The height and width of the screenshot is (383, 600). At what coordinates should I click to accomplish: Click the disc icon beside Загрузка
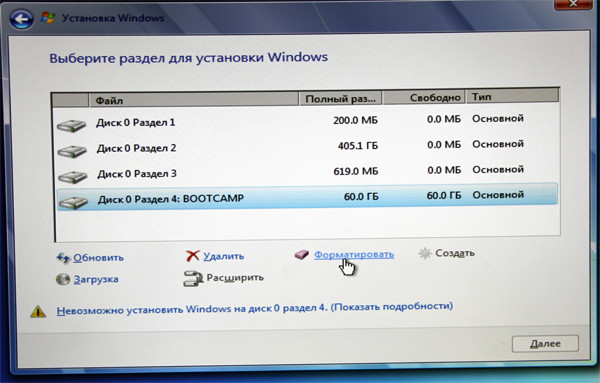tap(63, 279)
